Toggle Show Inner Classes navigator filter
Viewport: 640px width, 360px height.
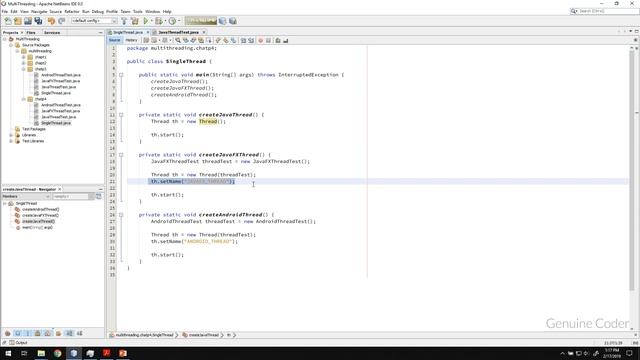pyautogui.click(x=48, y=333)
